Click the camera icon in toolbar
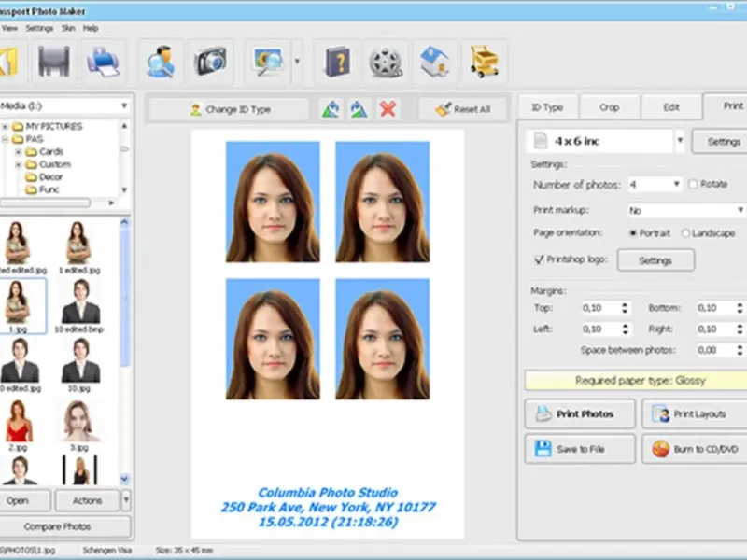Viewport: 747px width, 560px height. [x=211, y=62]
